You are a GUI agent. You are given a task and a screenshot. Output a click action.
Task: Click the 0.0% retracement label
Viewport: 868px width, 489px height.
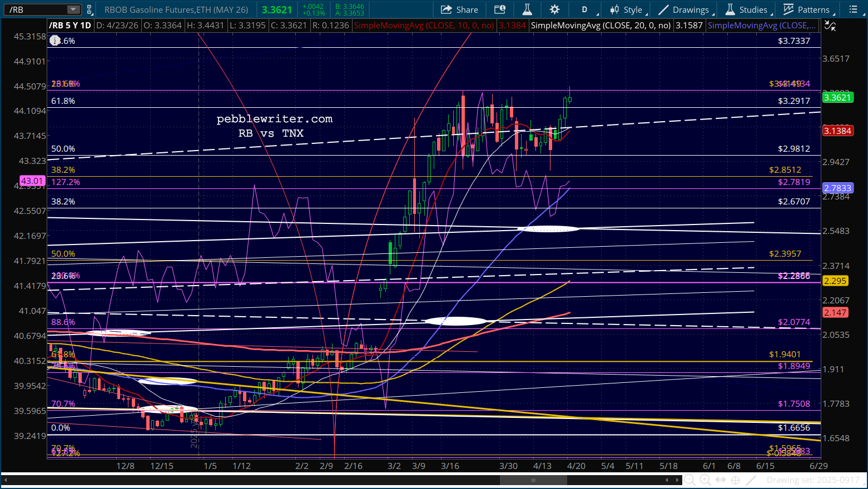(x=61, y=427)
